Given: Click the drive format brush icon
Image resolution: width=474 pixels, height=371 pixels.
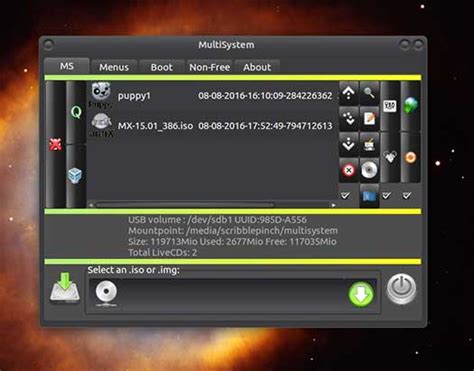Looking at the screenshot, I should point(369,144).
